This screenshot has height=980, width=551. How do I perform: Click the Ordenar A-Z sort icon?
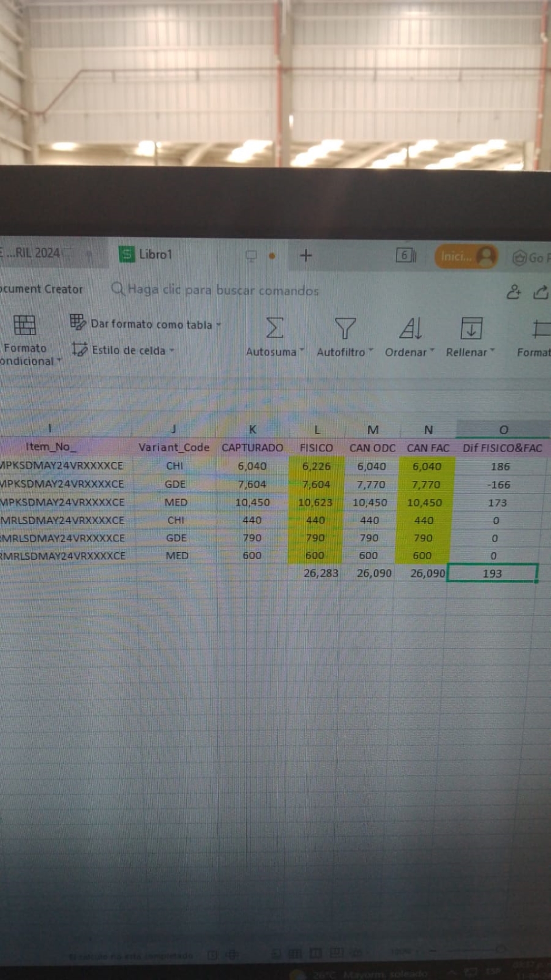(x=410, y=329)
